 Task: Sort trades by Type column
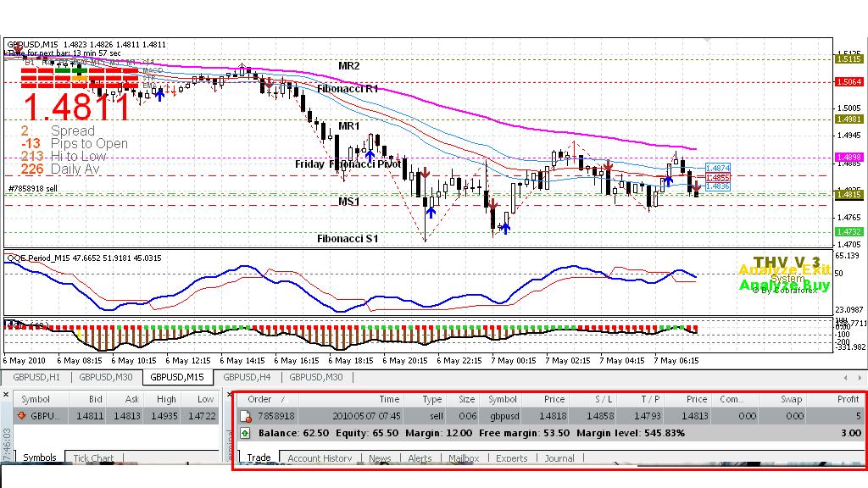[x=425, y=399]
